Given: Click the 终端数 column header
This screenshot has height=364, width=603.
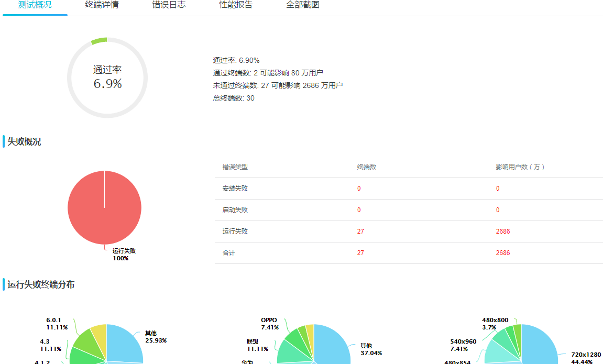Looking at the screenshot, I should point(367,167).
